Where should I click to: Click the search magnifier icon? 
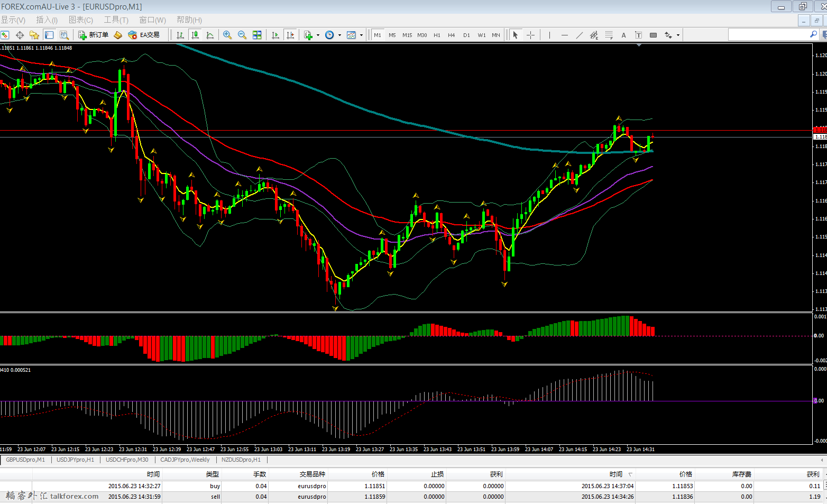[x=813, y=34]
